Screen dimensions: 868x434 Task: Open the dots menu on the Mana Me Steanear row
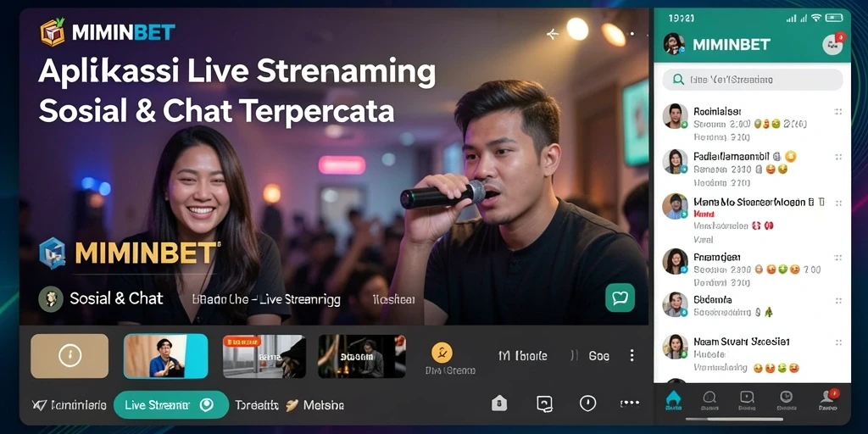click(838, 203)
